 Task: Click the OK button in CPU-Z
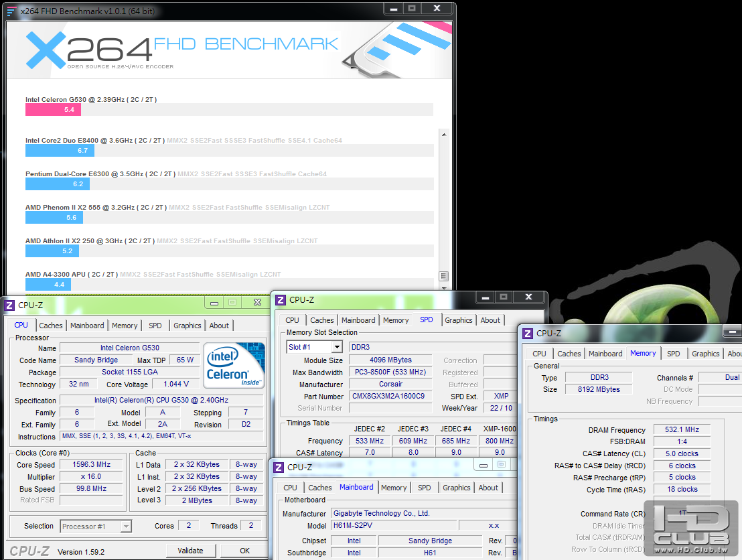[x=244, y=551]
